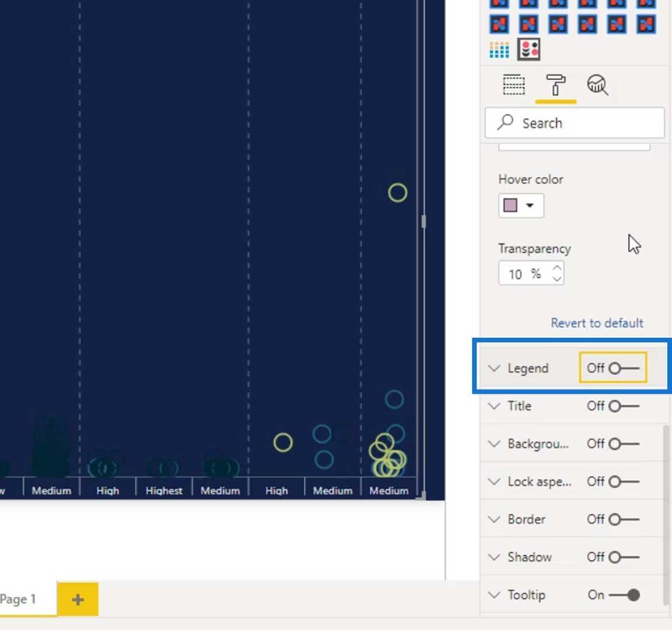Screen dimensions: 672x630
Task: Expand the Legend section
Action: click(494, 368)
